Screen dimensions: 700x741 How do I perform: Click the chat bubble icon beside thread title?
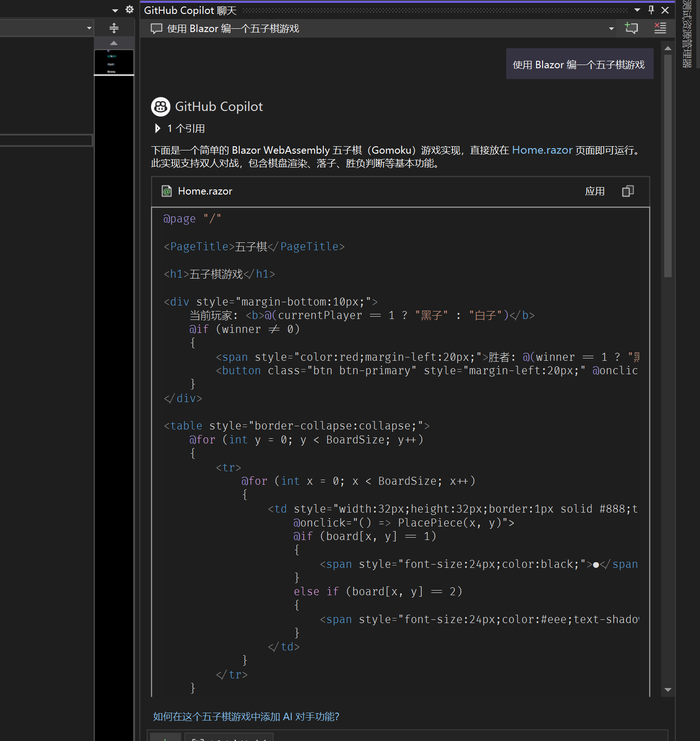157,29
